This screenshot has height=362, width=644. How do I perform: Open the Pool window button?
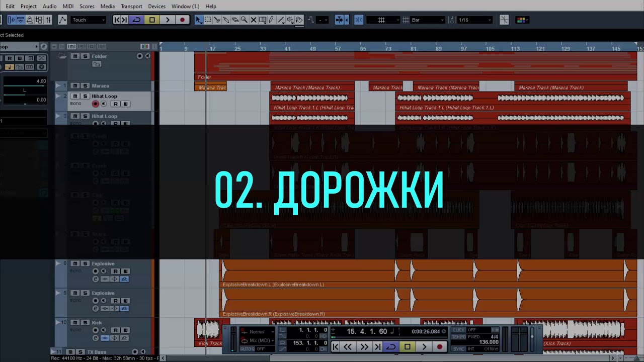coord(39,20)
